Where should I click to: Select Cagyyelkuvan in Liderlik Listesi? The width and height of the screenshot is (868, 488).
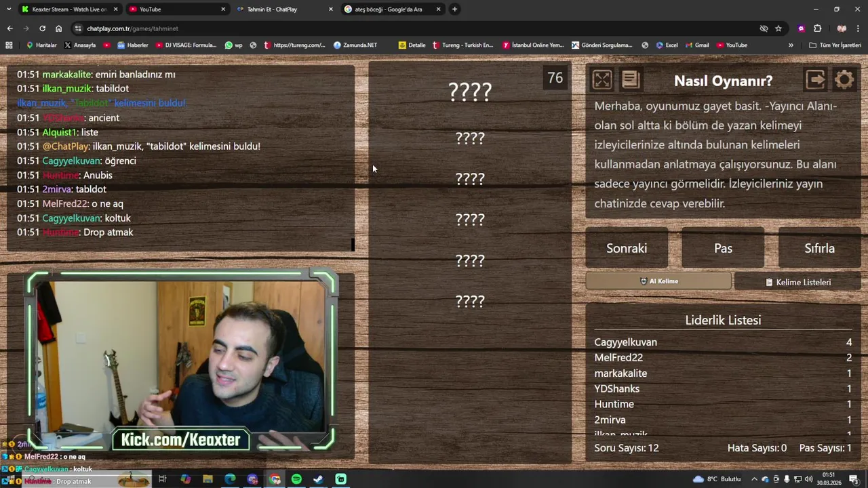[x=723, y=342]
